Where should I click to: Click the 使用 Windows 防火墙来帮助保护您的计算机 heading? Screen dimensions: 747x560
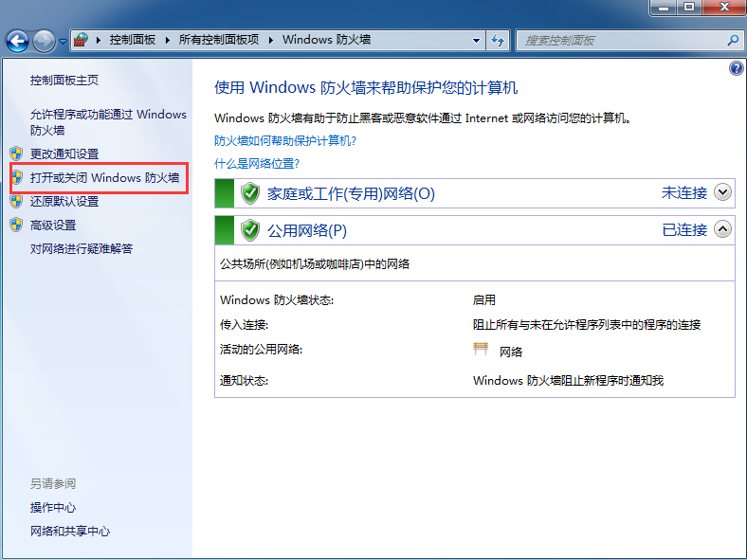366,87
